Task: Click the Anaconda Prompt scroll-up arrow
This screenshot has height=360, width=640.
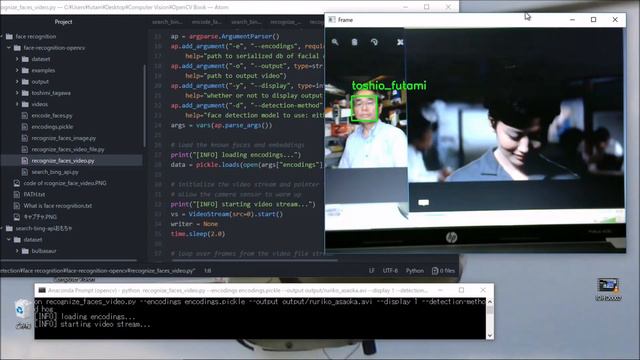Action: click(490, 302)
